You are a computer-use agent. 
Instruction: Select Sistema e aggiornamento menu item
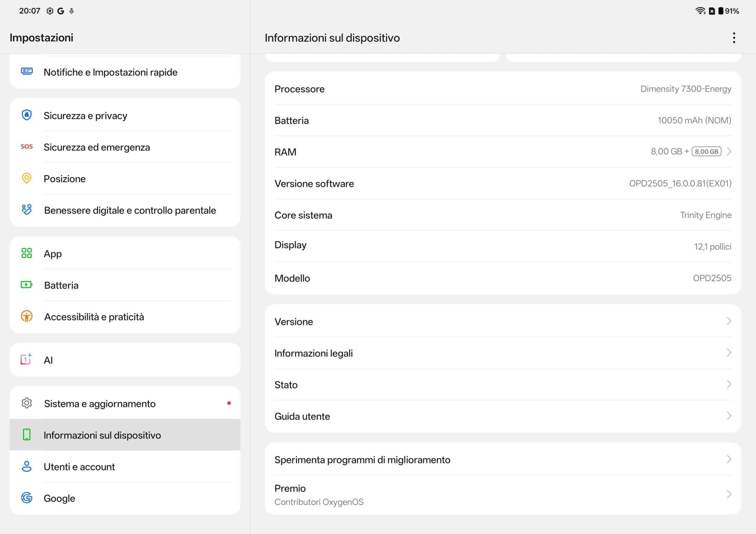click(100, 403)
